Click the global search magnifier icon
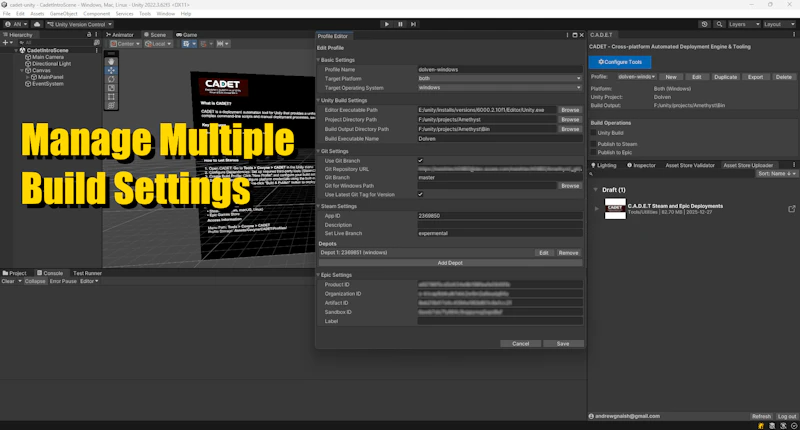The height and width of the screenshot is (430, 800). 719,24
